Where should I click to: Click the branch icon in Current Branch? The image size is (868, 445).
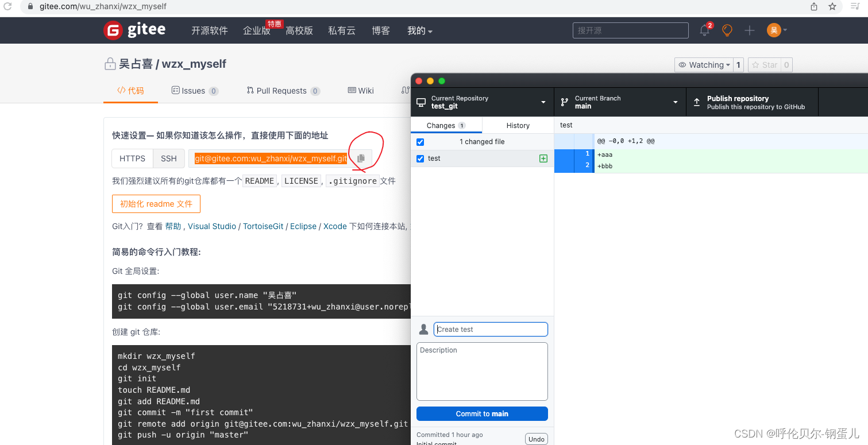(x=565, y=102)
